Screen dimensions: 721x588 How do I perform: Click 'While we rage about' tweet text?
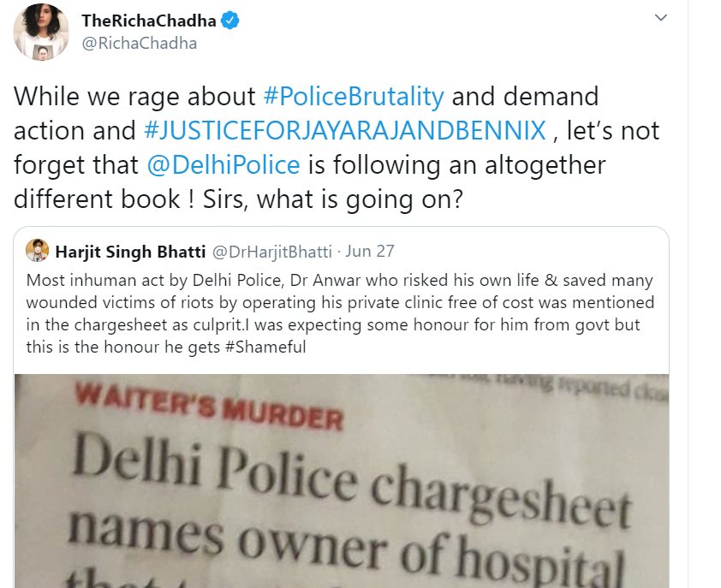[x=134, y=97]
